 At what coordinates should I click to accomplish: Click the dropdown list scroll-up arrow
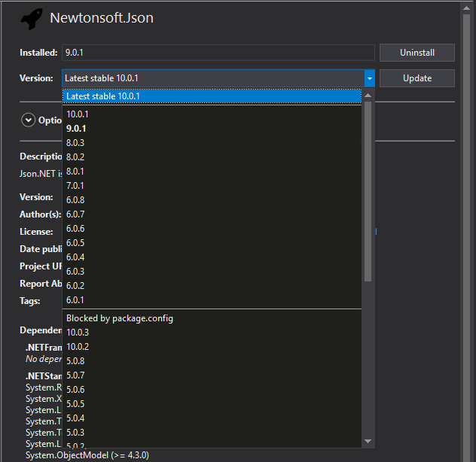(368, 95)
